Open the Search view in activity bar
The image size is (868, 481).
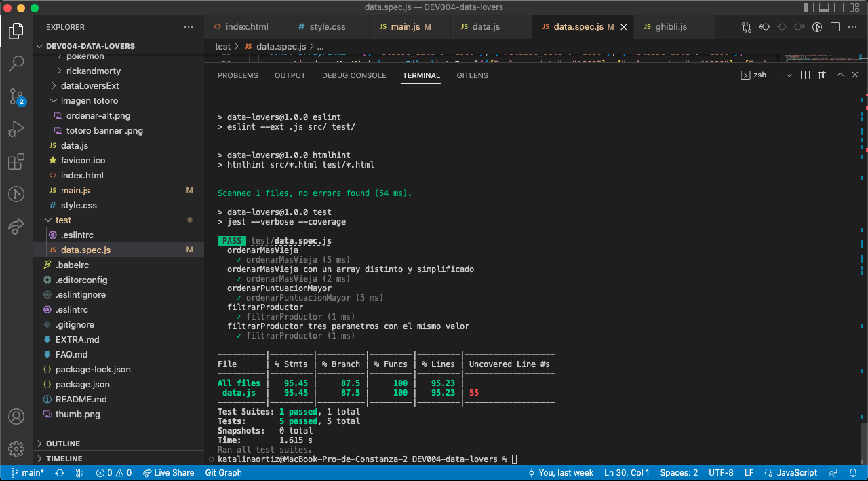point(16,64)
